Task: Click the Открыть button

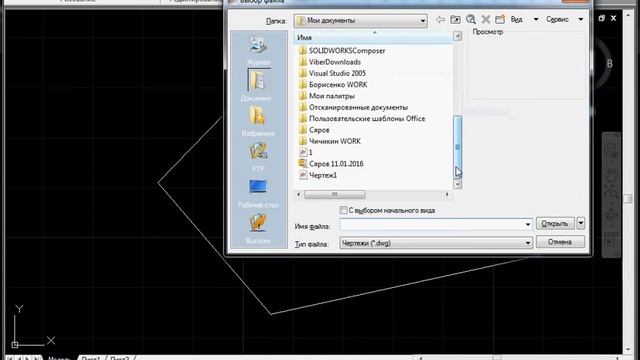Action: click(555, 223)
